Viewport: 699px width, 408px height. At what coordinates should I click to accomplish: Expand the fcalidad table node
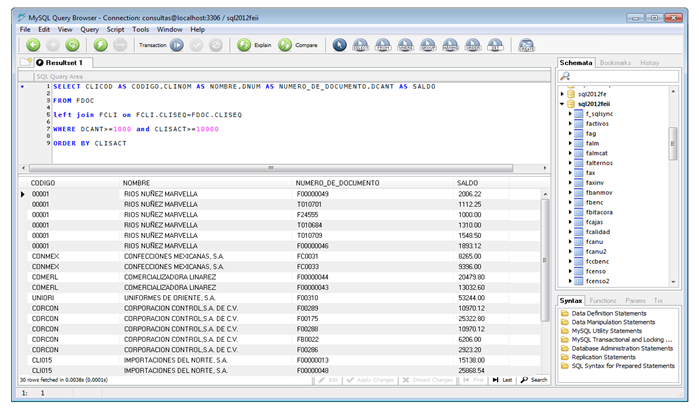coord(570,232)
